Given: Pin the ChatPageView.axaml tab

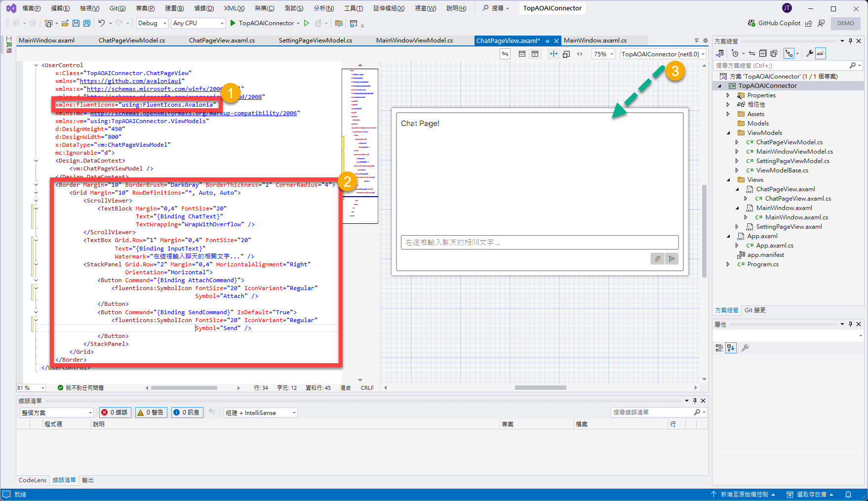Looking at the screenshot, I should pyautogui.click(x=548, y=41).
